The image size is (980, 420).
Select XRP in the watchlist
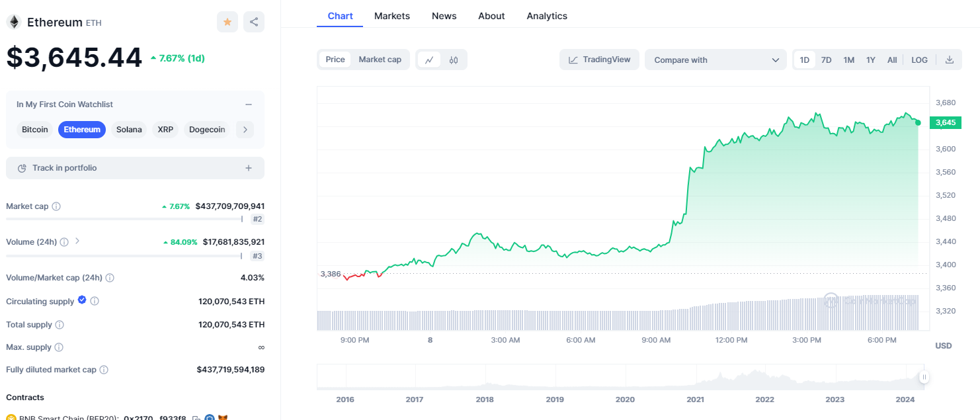pyautogui.click(x=165, y=130)
